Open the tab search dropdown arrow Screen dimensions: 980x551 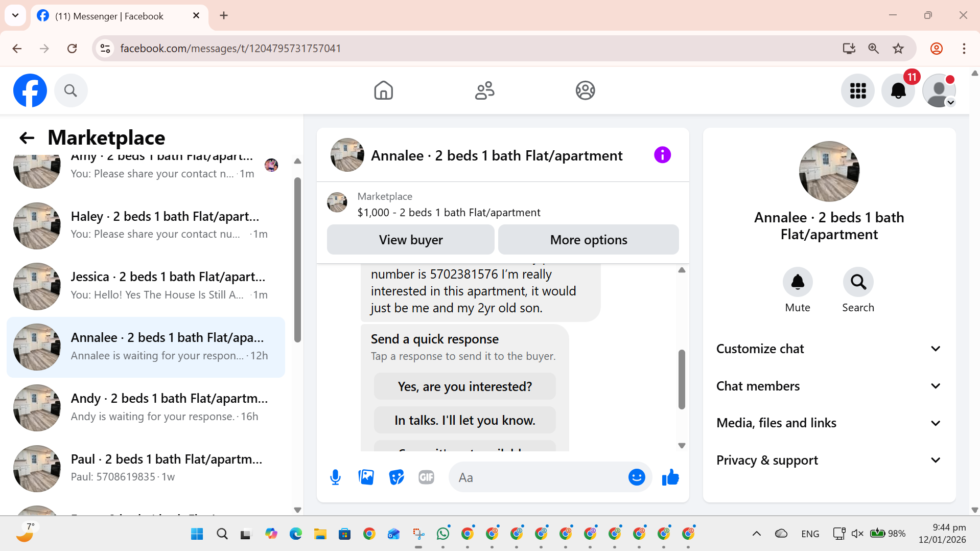(x=15, y=15)
